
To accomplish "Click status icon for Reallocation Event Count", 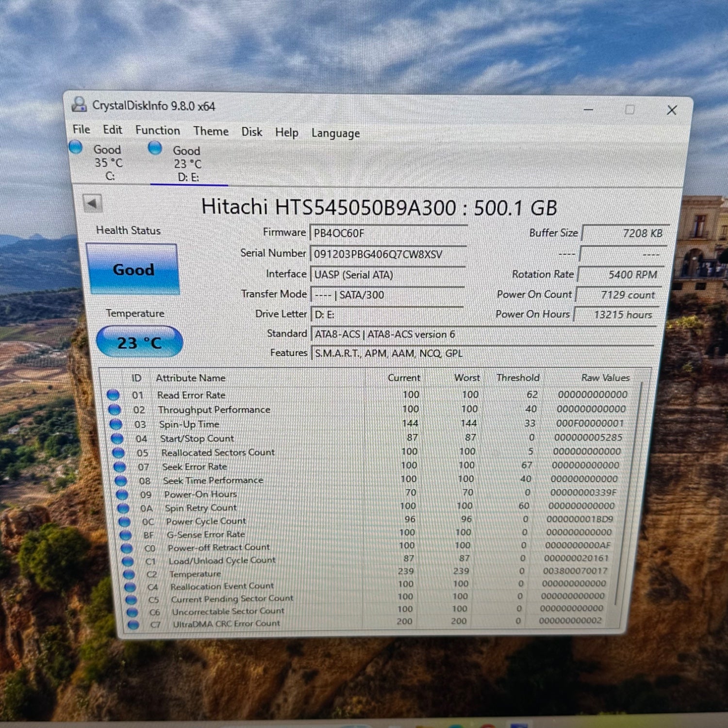I will coord(130,587).
